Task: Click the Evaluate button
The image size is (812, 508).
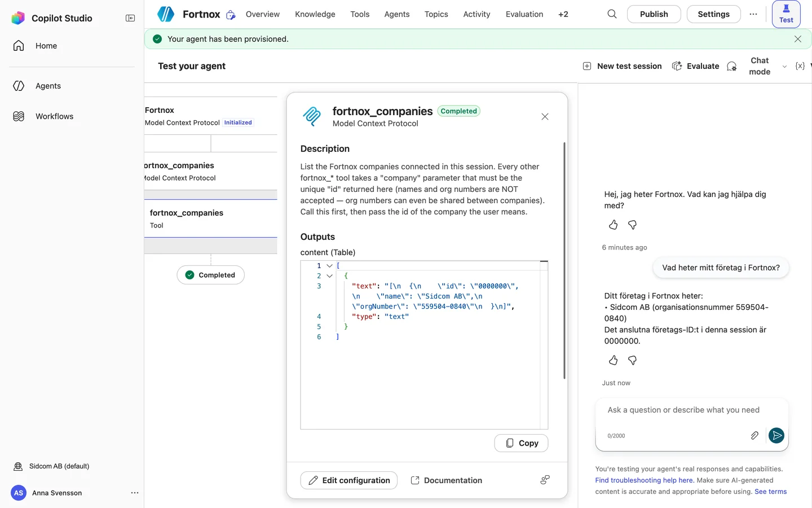Action: pos(696,66)
